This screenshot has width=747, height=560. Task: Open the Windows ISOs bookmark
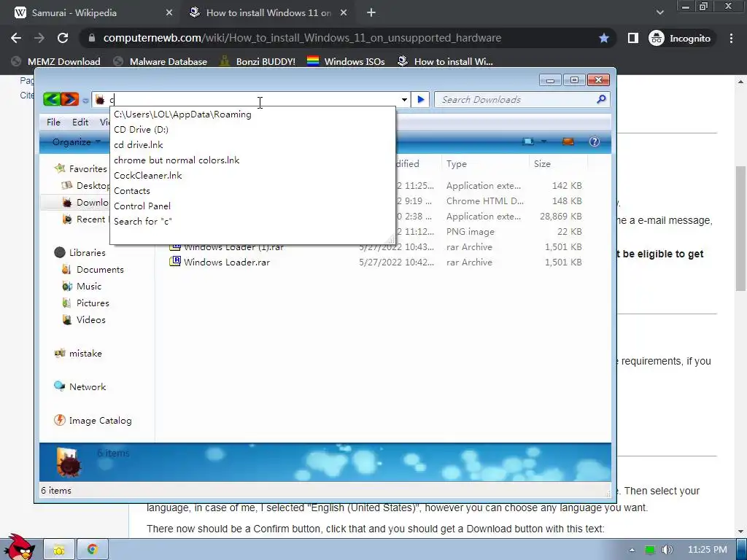pyautogui.click(x=346, y=61)
